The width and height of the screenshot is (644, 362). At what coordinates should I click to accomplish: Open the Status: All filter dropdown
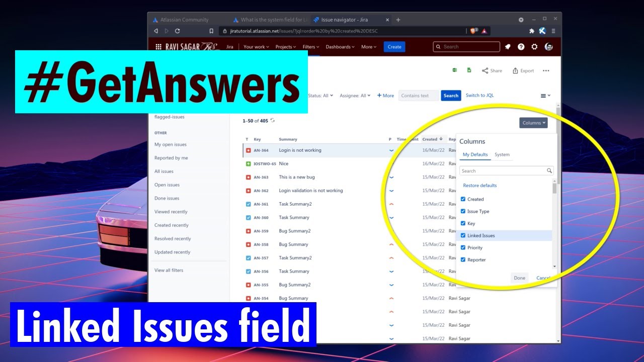[x=320, y=96]
